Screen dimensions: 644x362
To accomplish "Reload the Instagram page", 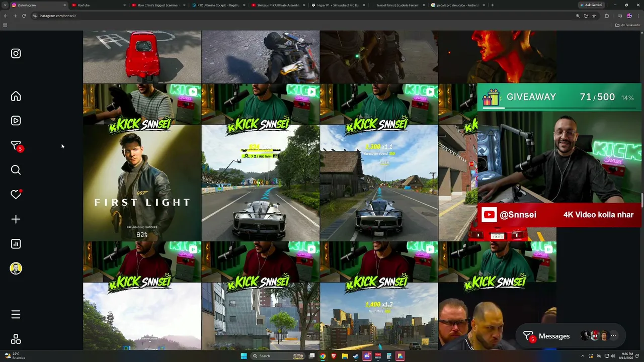I will [x=24, y=16].
